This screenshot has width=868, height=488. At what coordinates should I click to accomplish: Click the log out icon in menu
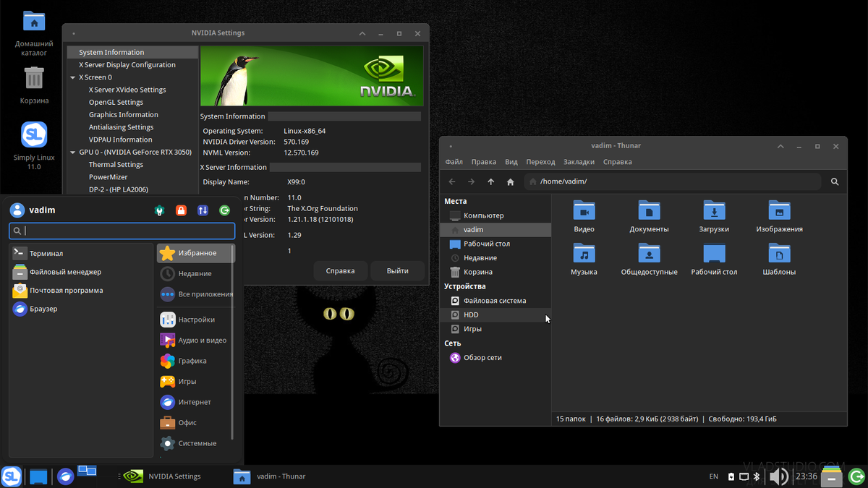[225, 210]
